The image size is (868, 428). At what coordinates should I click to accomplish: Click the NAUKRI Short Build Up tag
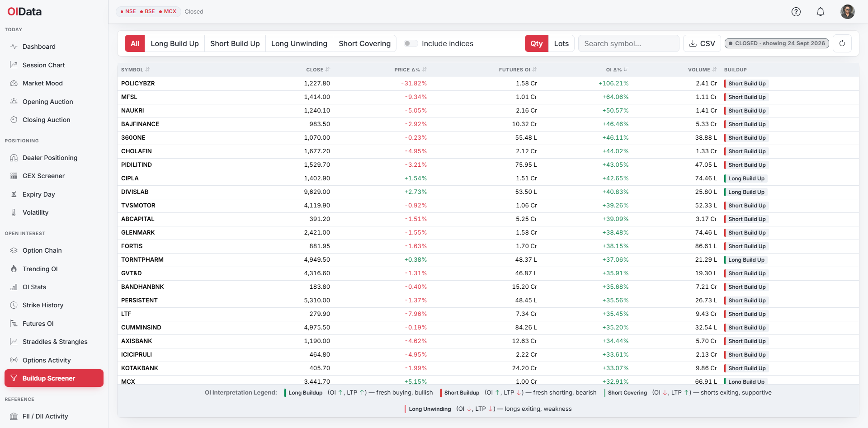point(745,111)
